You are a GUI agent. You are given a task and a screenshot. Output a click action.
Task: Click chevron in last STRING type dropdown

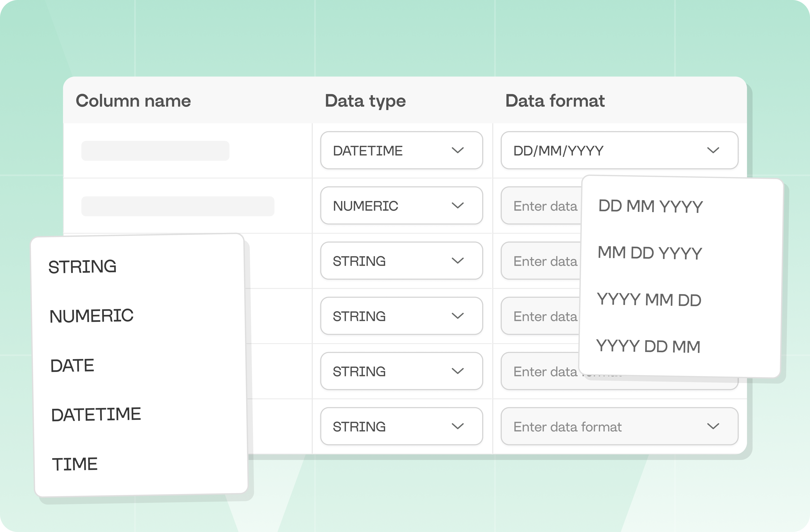pyautogui.click(x=457, y=426)
